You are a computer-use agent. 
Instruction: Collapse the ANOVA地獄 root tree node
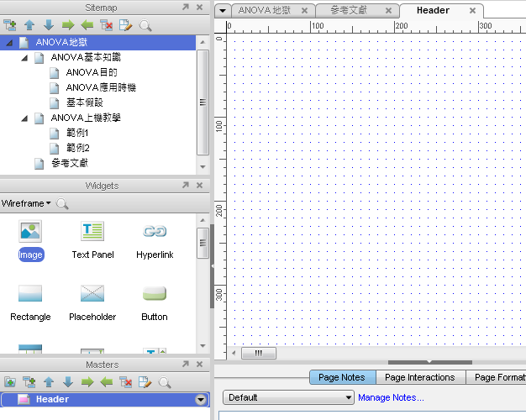pos(10,43)
